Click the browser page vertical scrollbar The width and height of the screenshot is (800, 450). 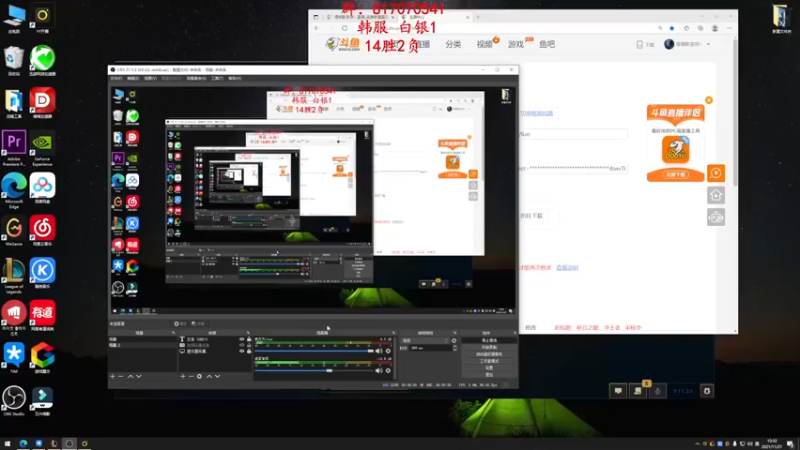click(735, 112)
